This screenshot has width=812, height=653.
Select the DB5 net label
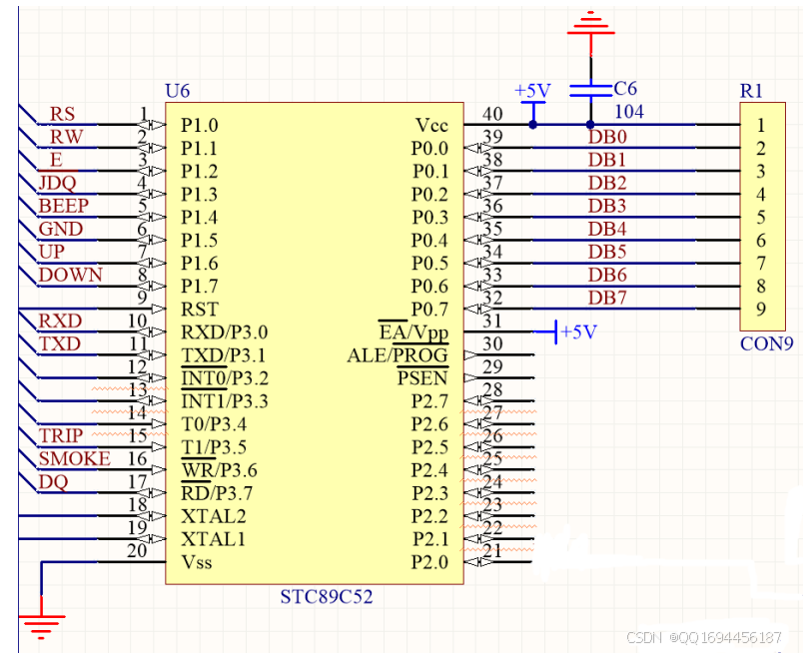tap(607, 252)
